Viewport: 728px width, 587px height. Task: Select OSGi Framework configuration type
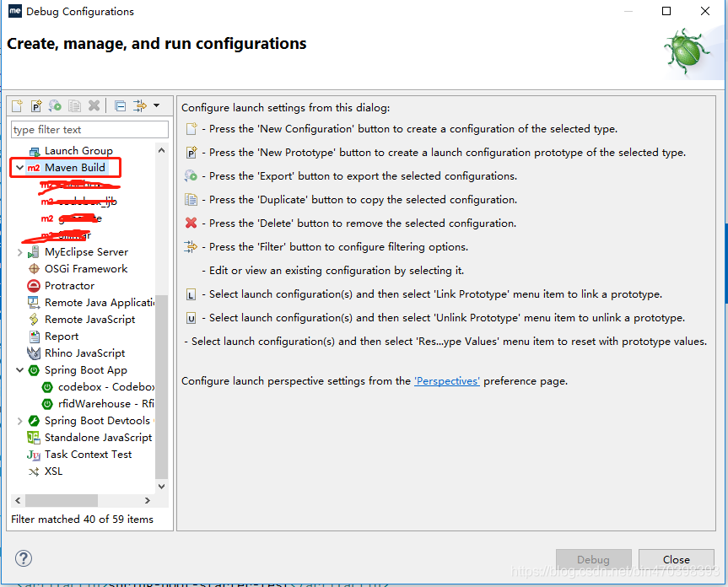click(86, 269)
